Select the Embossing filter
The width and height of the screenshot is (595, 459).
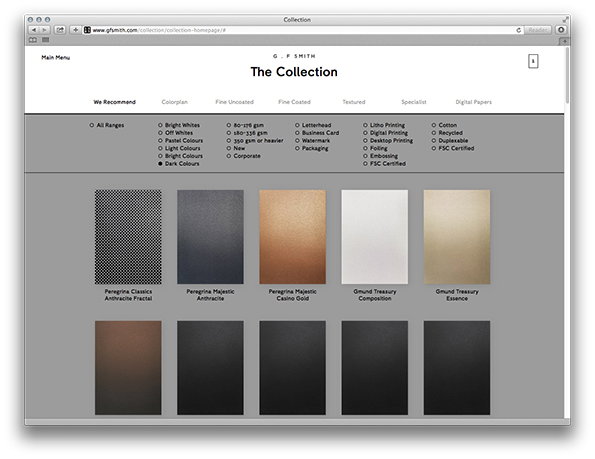coord(381,156)
